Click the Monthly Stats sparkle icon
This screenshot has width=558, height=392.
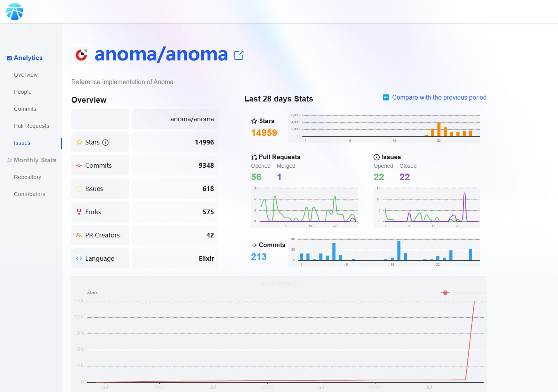9,160
